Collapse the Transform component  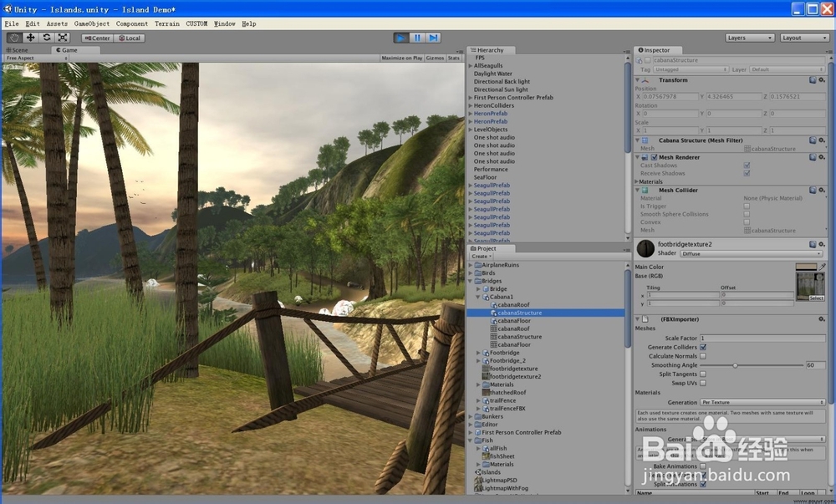click(638, 80)
